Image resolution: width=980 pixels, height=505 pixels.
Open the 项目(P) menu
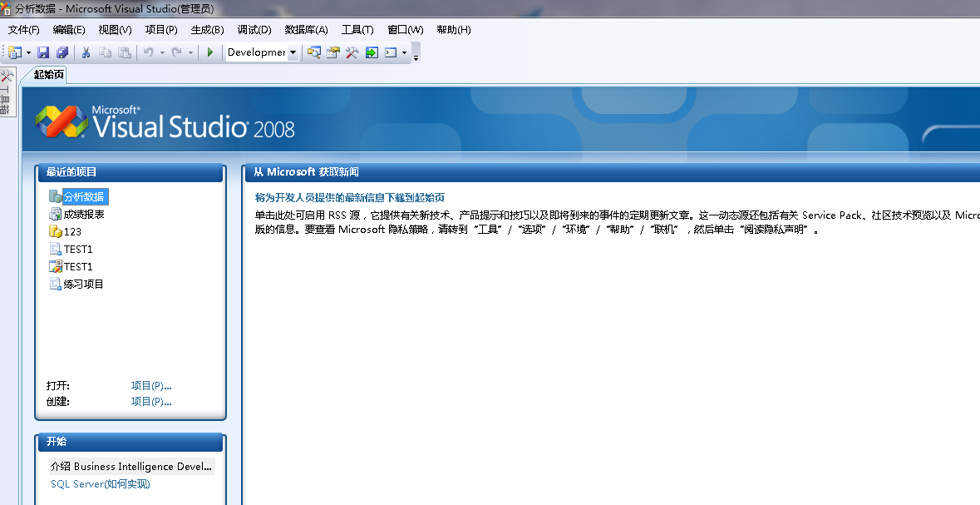click(161, 29)
